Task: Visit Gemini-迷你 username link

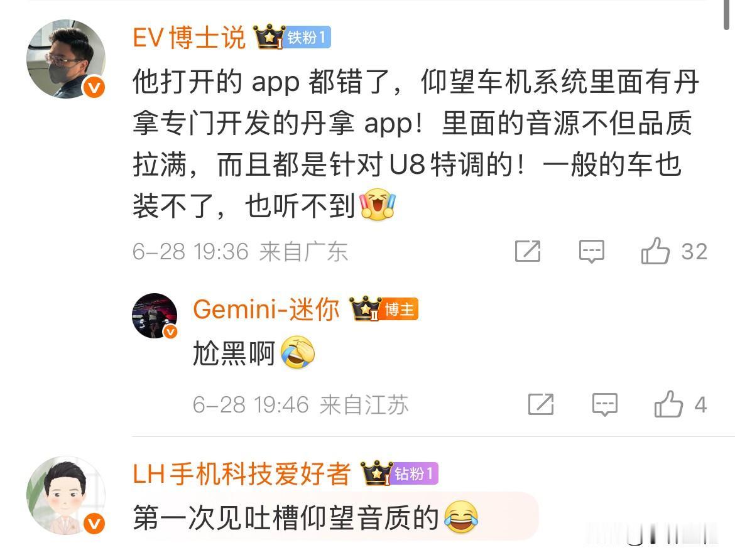Action: click(266, 310)
